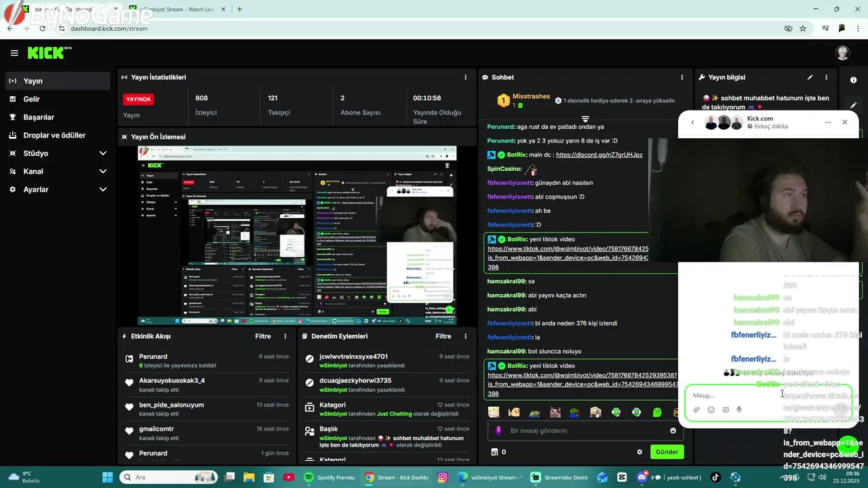This screenshot has width=868, height=488.
Task: Click Akarsuyokusokak3_4 in the activity feed
Action: click(207, 385)
